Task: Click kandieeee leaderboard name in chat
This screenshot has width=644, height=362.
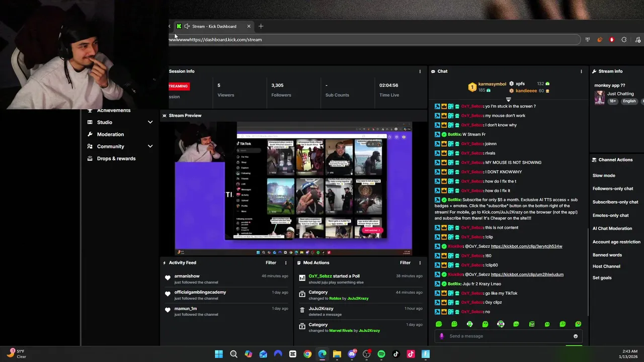Action: click(x=526, y=91)
